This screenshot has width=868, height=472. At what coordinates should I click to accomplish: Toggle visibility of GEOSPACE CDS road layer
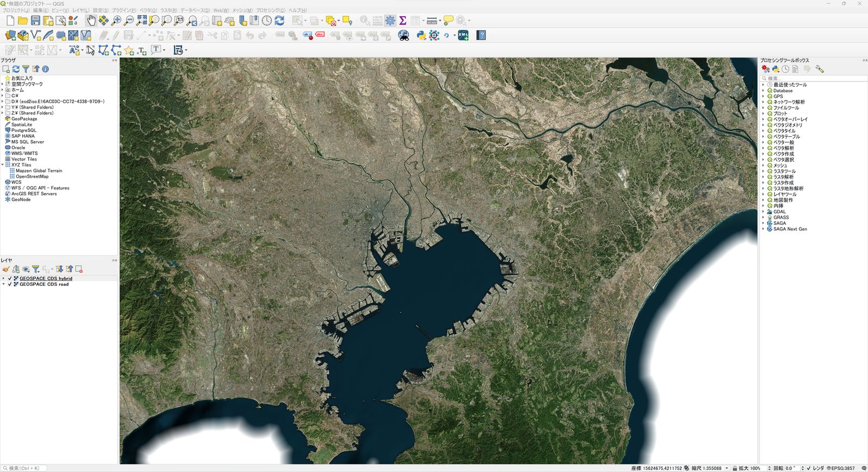point(10,284)
